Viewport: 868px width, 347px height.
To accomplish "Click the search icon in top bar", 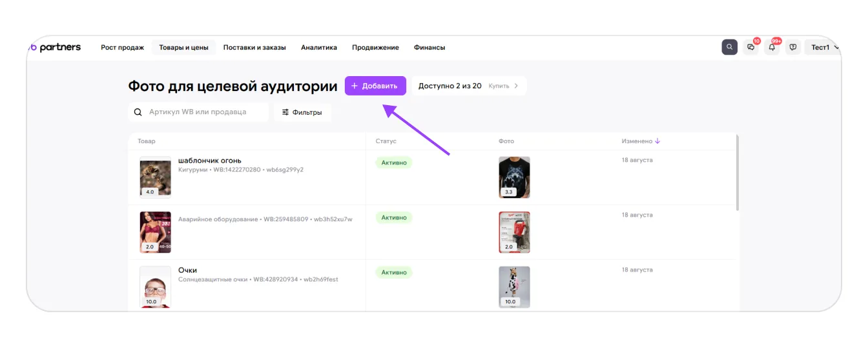I will (x=729, y=47).
